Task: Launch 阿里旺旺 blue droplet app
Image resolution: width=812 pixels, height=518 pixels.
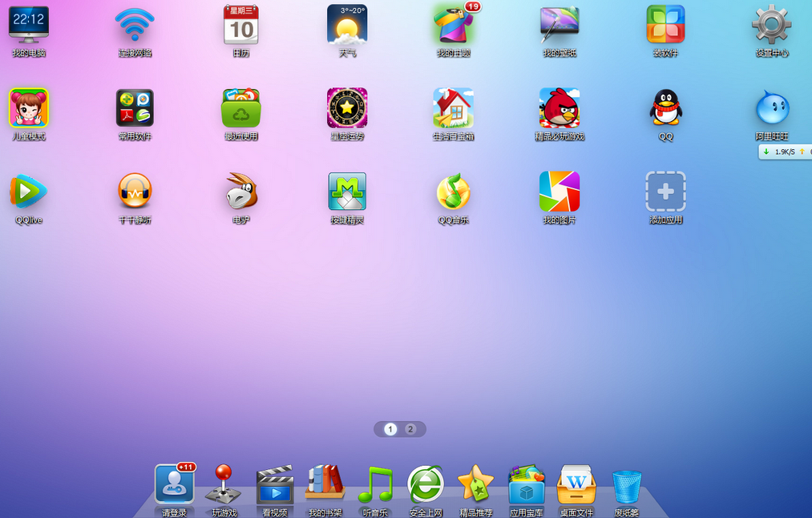Action: [x=772, y=107]
